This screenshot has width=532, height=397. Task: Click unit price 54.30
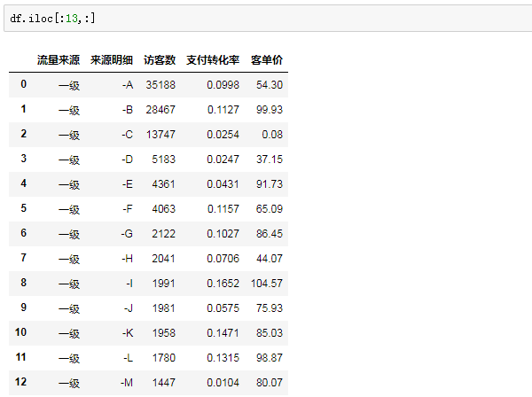point(270,85)
